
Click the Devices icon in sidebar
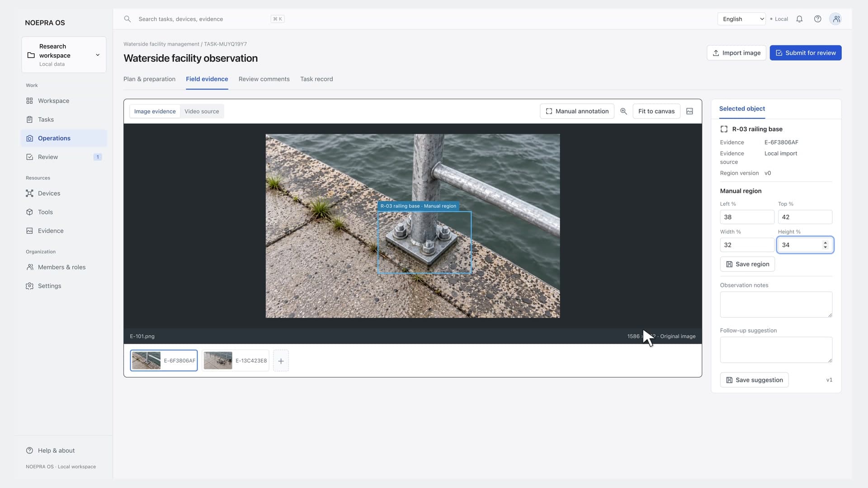coord(29,193)
